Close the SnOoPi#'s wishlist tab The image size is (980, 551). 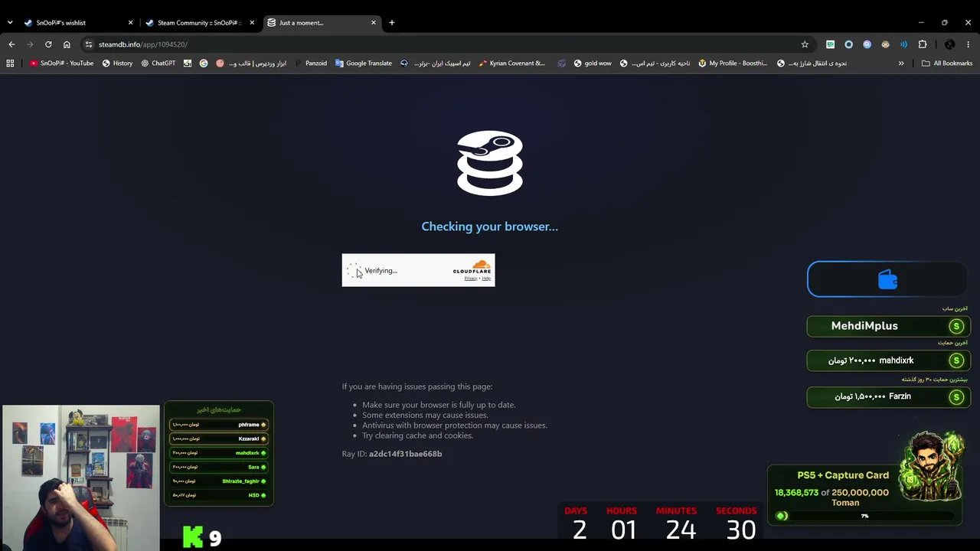[130, 23]
